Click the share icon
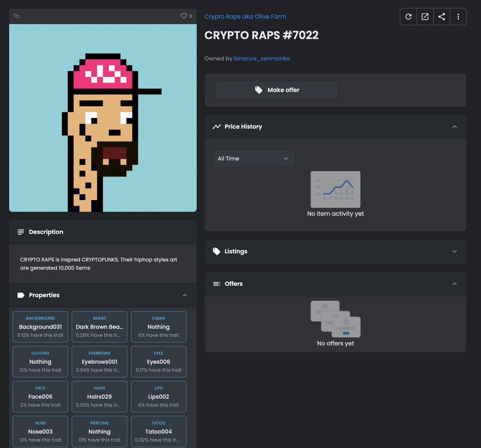The height and width of the screenshot is (448, 481). (x=441, y=17)
